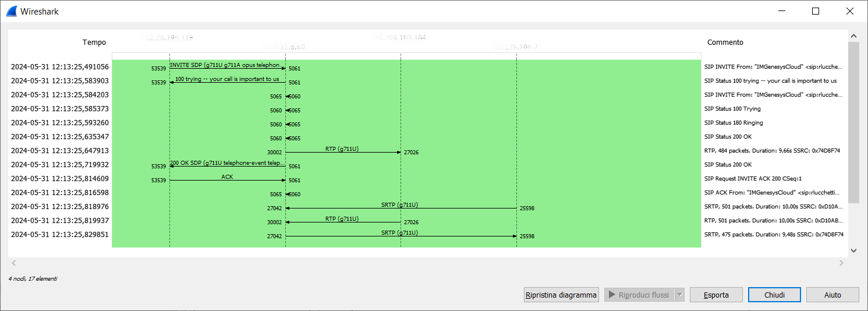Click Ripristina diagramma button

(x=561, y=295)
